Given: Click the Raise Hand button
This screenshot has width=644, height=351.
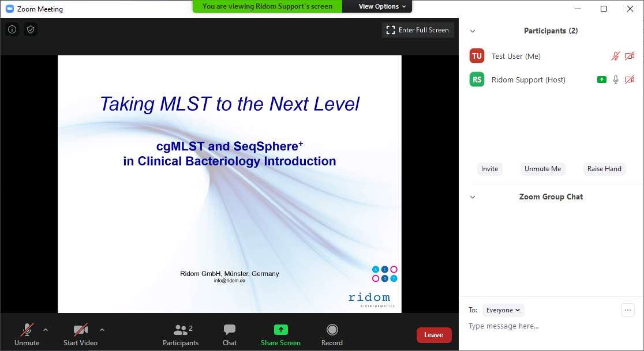Looking at the screenshot, I should pyautogui.click(x=604, y=169).
